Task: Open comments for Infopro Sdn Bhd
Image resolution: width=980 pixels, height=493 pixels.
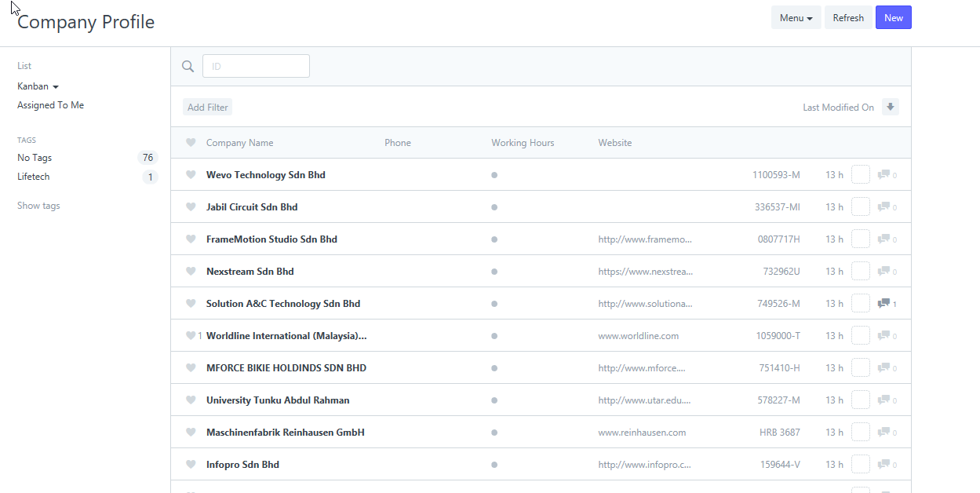Action: pos(887,465)
